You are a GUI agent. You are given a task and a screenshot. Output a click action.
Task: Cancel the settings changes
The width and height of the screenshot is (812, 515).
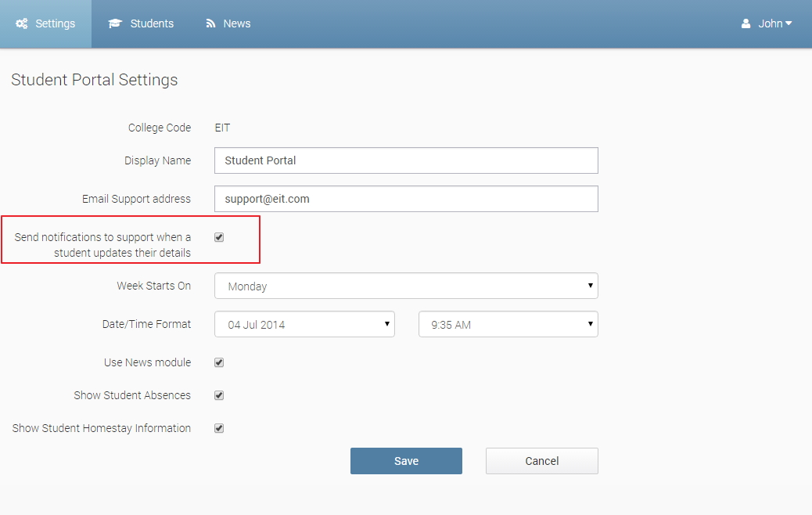[x=541, y=461]
